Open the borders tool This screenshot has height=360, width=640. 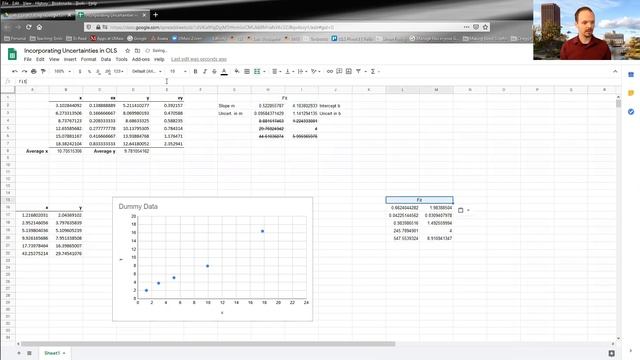click(247, 71)
